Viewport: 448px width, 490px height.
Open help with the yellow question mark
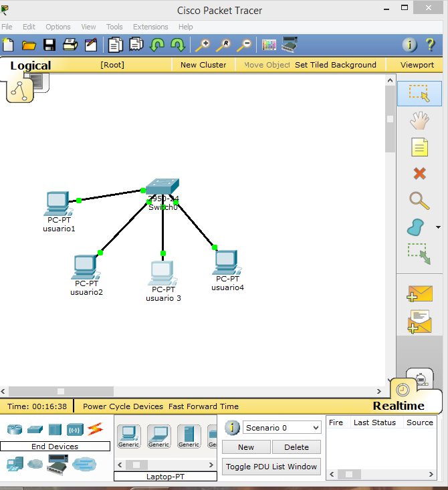coord(431,45)
